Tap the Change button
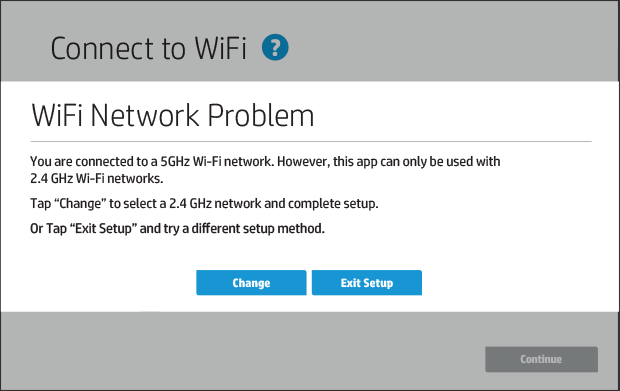Viewport: 620px width, 391px height. (x=251, y=283)
